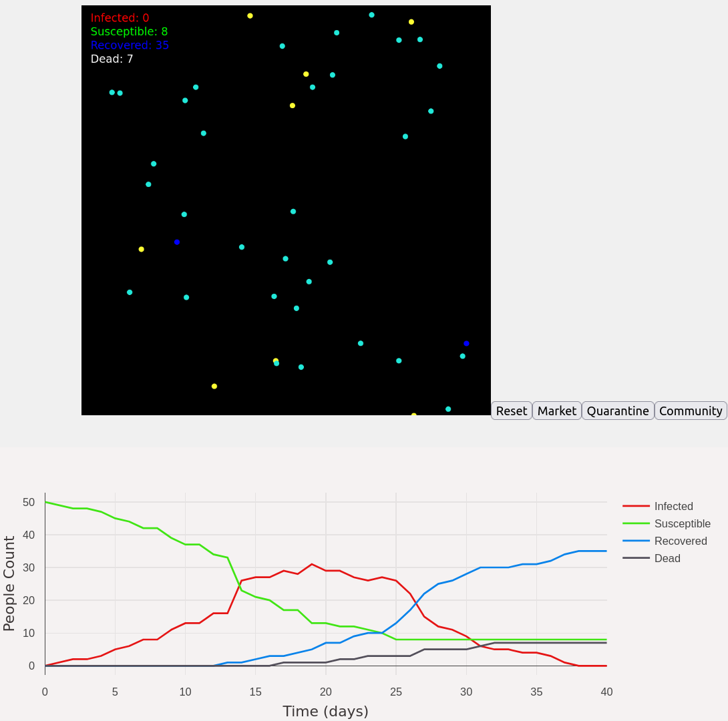Click the green 'Susceptible: 8' counter text
Image resolution: width=728 pixels, height=721 pixels.
coord(129,31)
